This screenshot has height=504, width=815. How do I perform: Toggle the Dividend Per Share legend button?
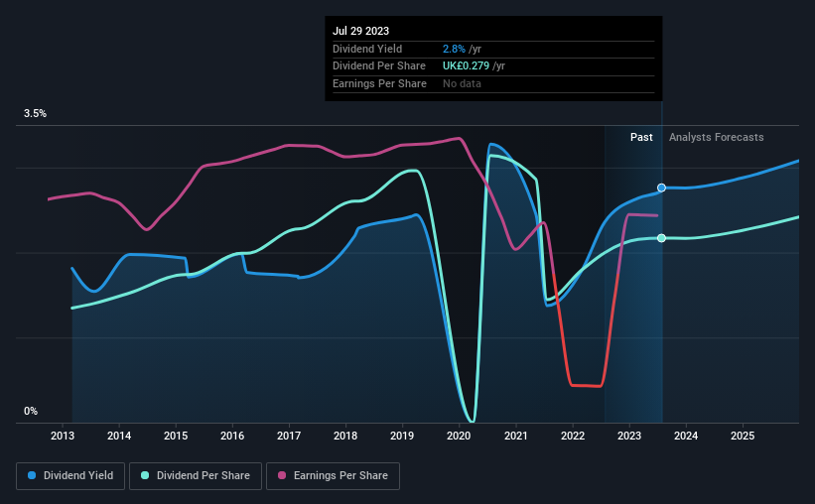[x=196, y=476]
